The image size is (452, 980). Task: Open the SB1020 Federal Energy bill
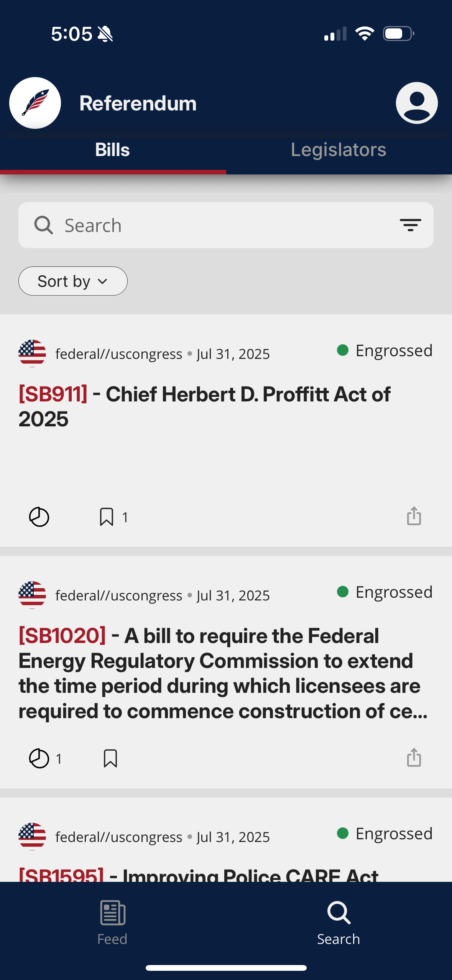[x=222, y=673]
